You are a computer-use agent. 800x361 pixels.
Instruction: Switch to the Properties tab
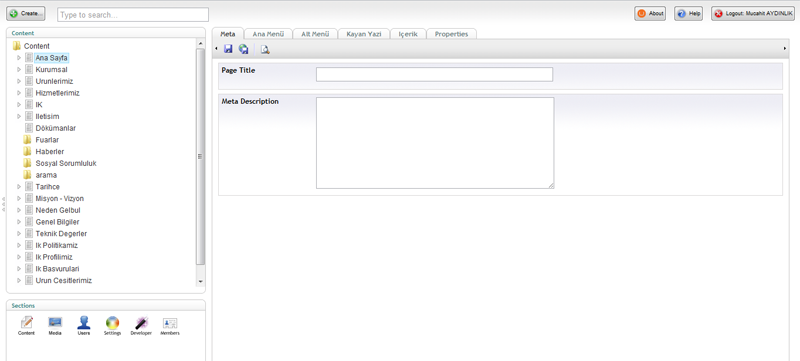click(x=452, y=34)
